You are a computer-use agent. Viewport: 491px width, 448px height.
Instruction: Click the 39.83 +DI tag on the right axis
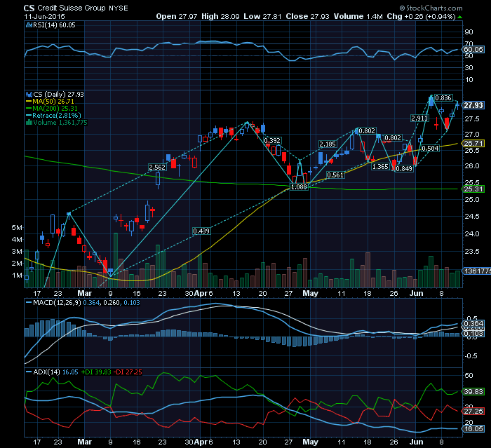coord(473,392)
